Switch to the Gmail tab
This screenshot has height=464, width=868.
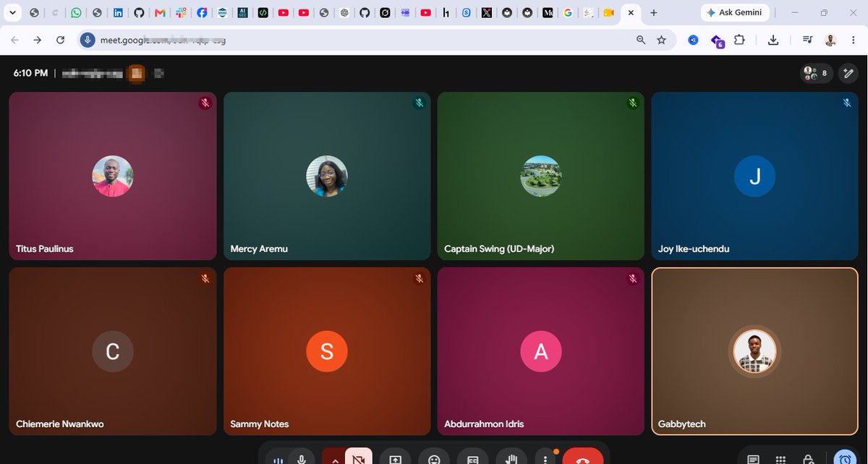(160, 13)
